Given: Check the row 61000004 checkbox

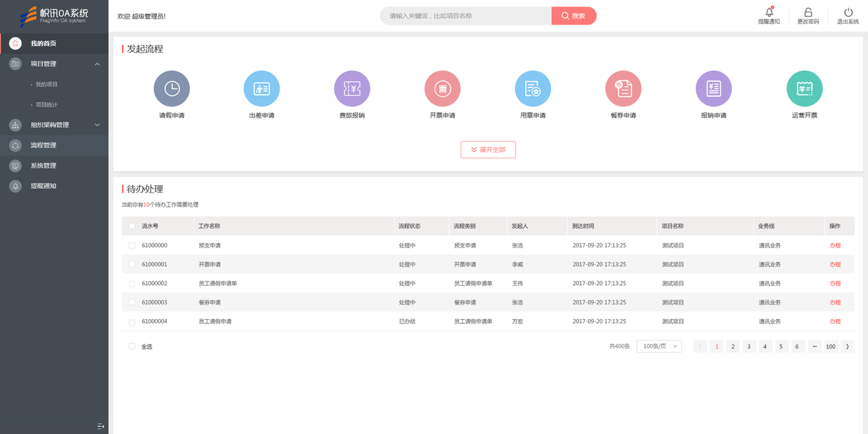Looking at the screenshot, I should (132, 321).
